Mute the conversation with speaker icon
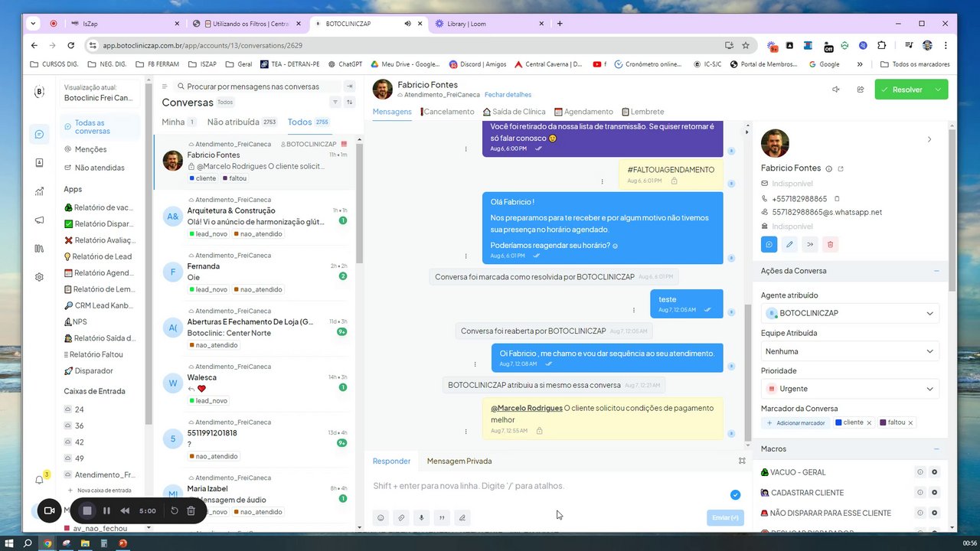The image size is (980, 551). click(x=835, y=90)
